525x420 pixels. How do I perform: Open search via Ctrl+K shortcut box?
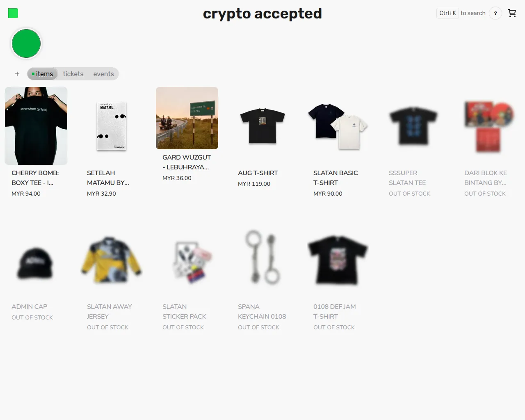tap(447, 13)
